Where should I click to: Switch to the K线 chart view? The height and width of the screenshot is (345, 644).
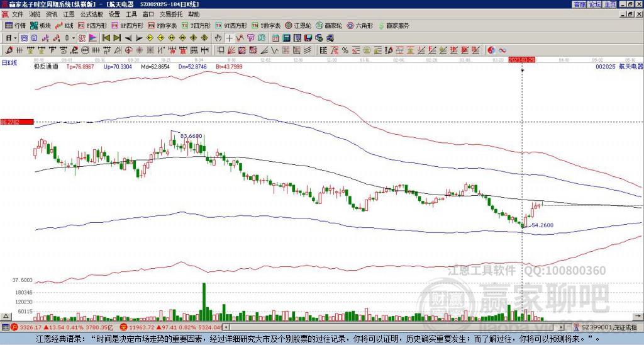click(x=64, y=25)
